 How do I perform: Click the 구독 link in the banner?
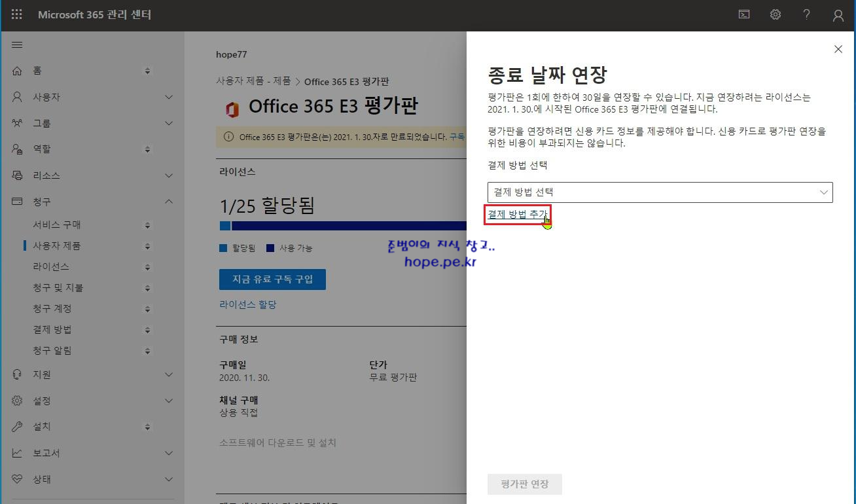tap(457, 137)
